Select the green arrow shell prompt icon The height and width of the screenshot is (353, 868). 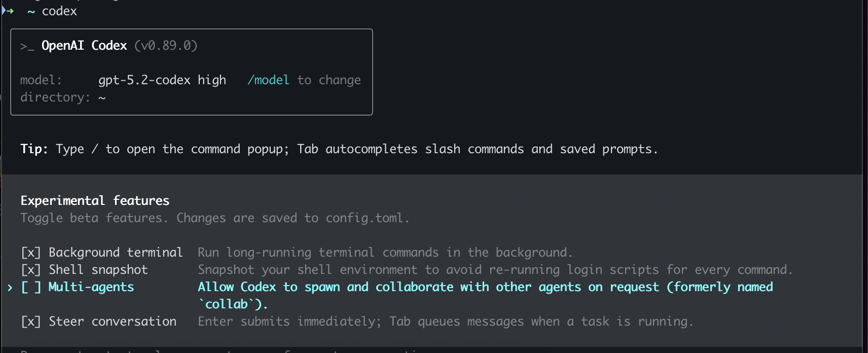[x=7, y=10]
